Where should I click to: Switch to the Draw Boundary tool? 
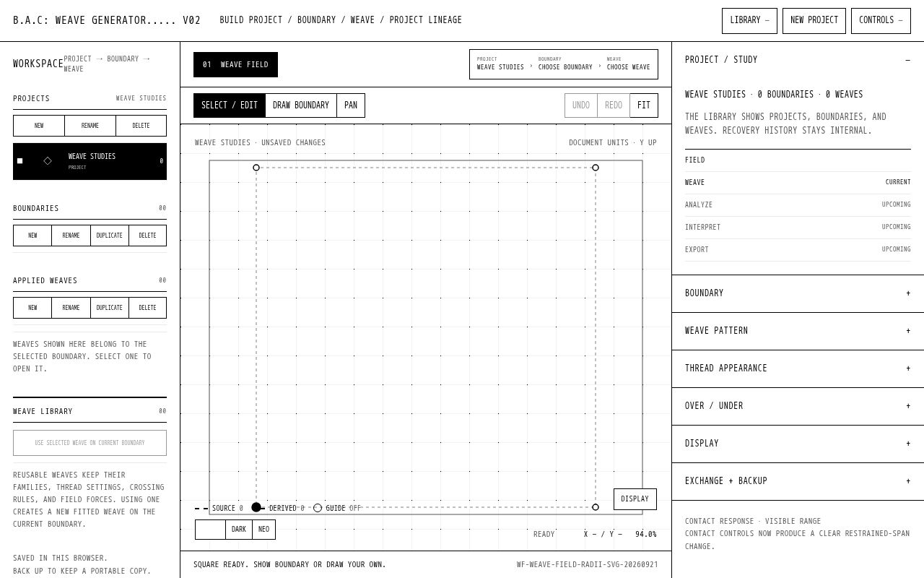coord(301,105)
